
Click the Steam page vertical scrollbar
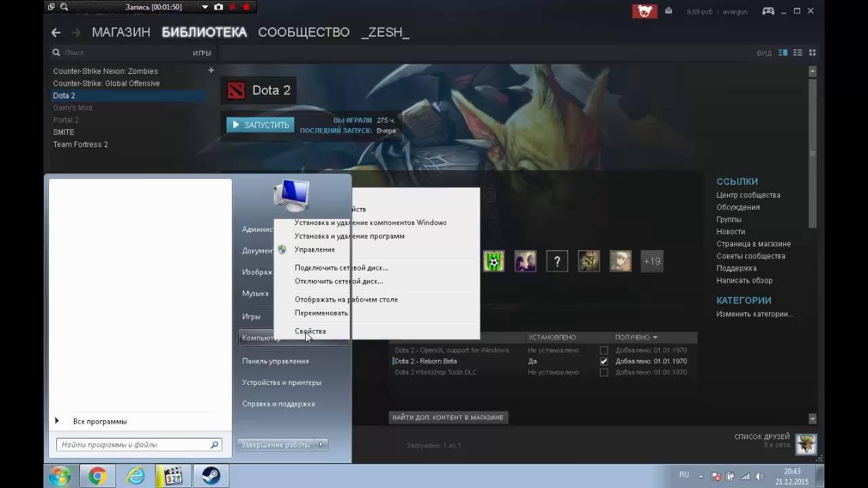click(x=812, y=154)
